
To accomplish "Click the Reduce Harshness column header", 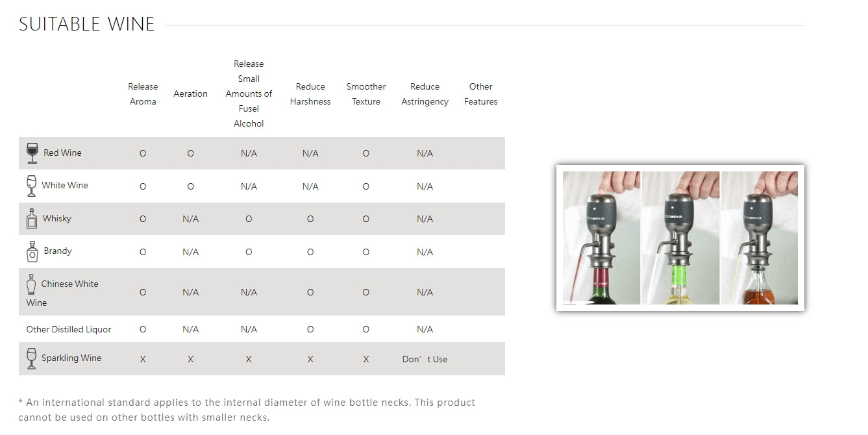I will pyautogui.click(x=310, y=93).
